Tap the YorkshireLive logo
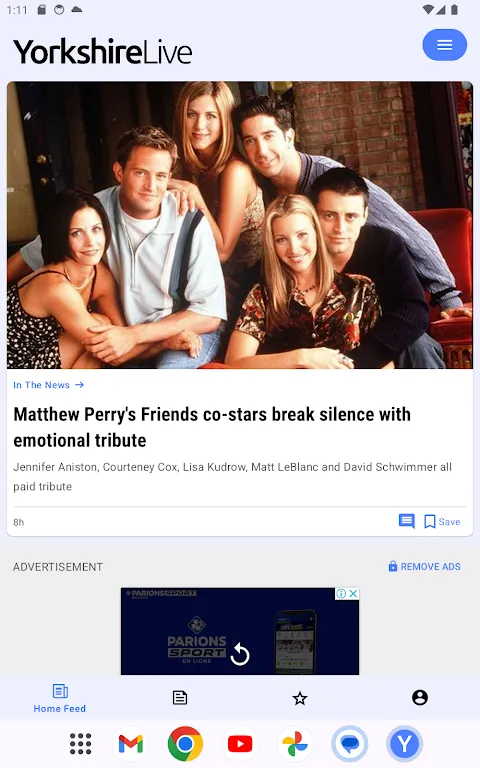Screen dimensions: 480x768 (102, 52)
